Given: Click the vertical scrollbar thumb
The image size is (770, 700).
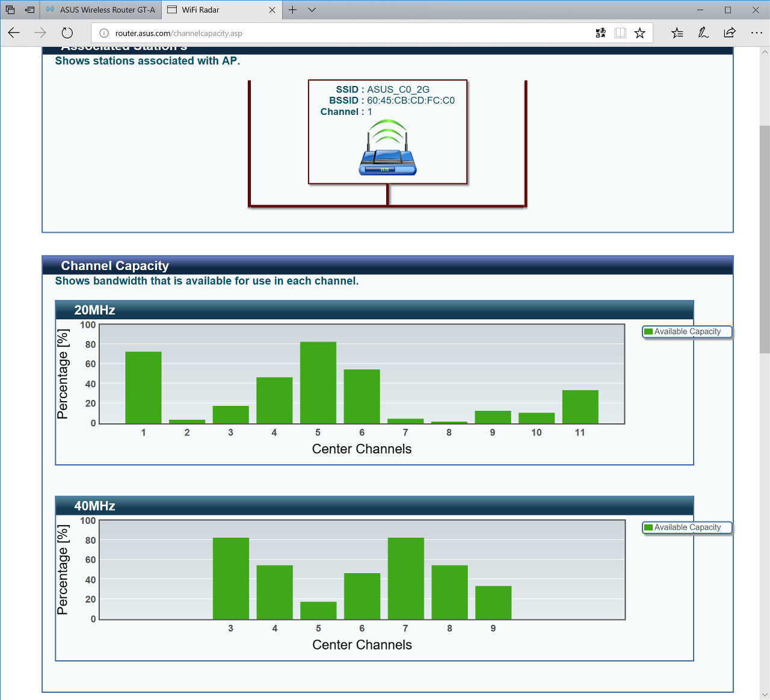Looking at the screenshot, I should [765, 239].
